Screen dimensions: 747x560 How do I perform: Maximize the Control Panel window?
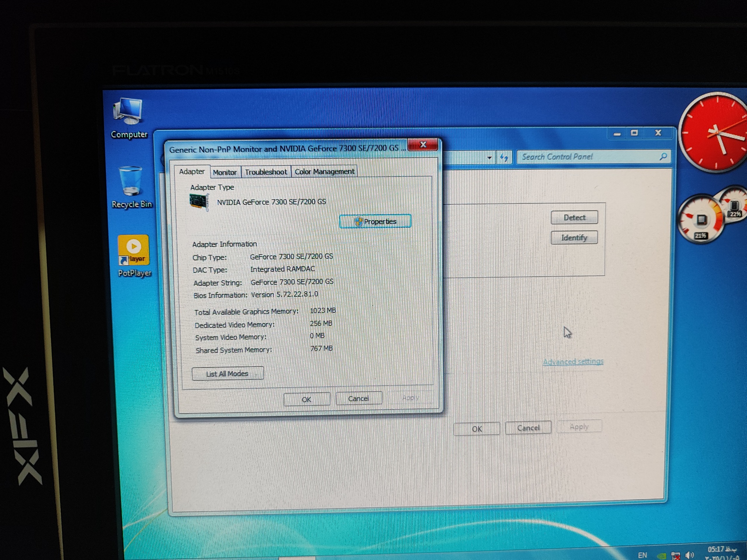click(634, 133)
